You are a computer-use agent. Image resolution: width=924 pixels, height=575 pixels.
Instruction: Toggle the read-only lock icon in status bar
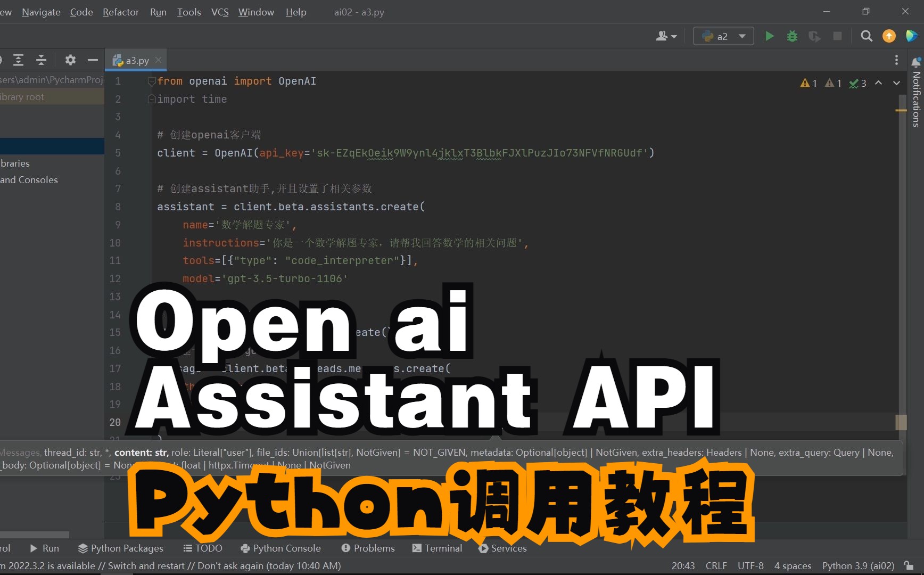pos(909,565)
